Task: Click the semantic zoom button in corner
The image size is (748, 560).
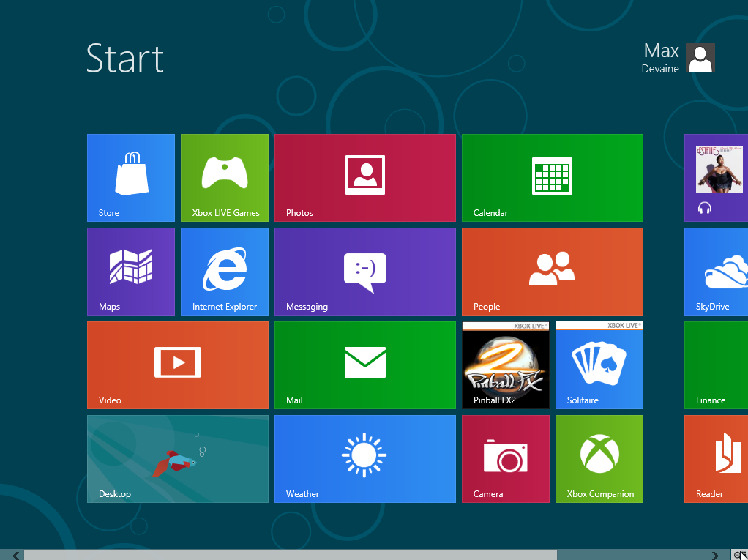Action: click(740, 555)
